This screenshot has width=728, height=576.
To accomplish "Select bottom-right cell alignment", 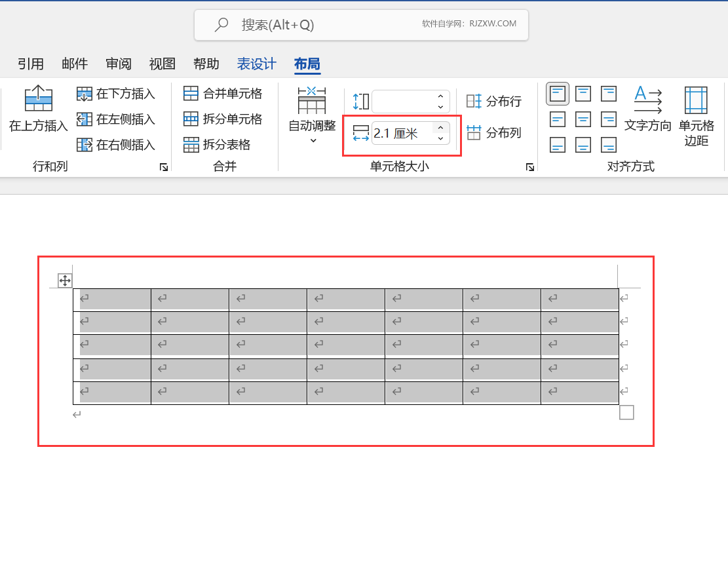I will pos(608,145).
